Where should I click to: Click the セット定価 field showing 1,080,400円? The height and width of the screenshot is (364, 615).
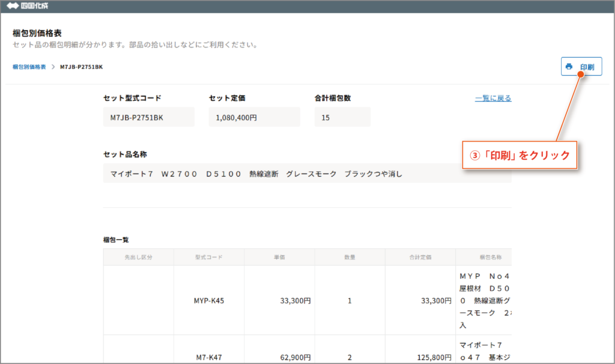[254, 118]
